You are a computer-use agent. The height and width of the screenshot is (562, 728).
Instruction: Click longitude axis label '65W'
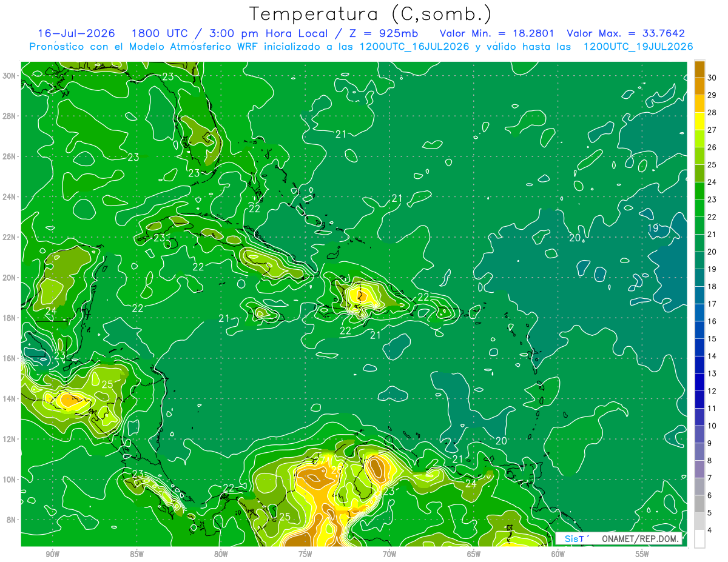[474, 554]
